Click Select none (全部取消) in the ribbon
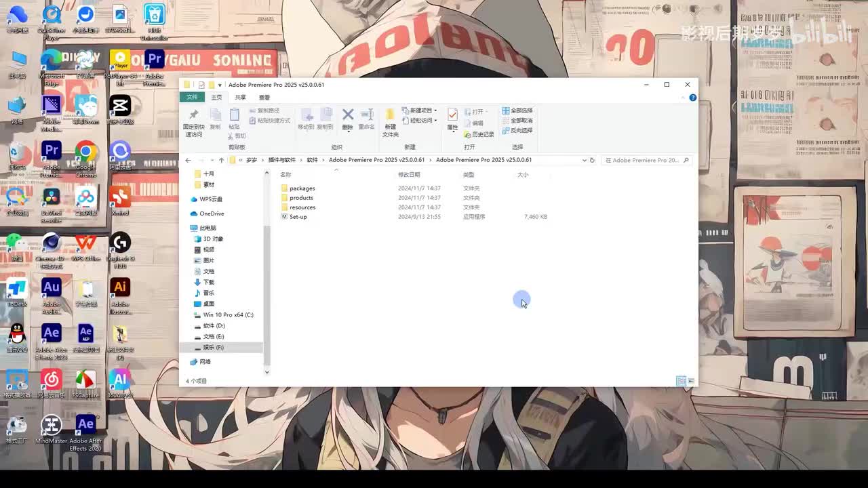Viewport: 868px width, 488px height. pos(517,121)
